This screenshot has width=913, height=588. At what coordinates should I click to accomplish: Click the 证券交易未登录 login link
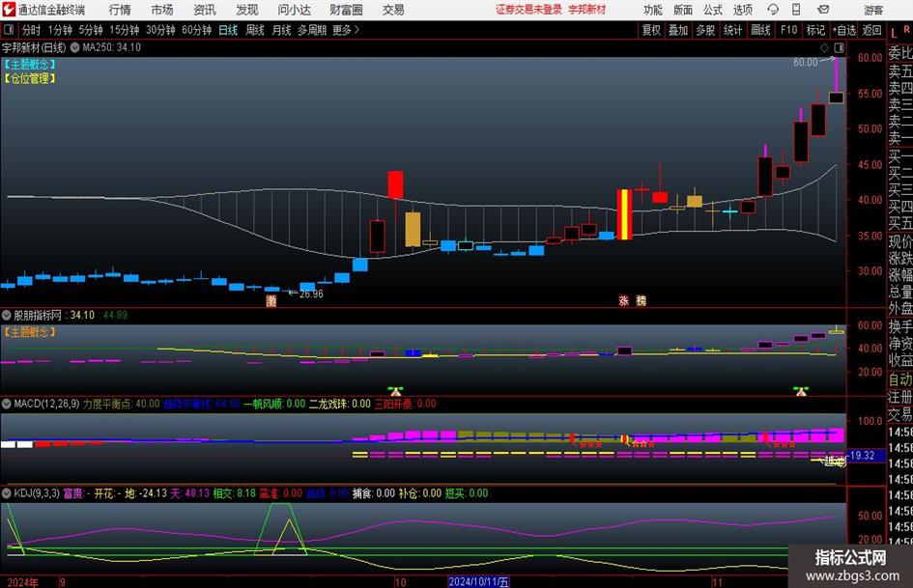point(528,10)
